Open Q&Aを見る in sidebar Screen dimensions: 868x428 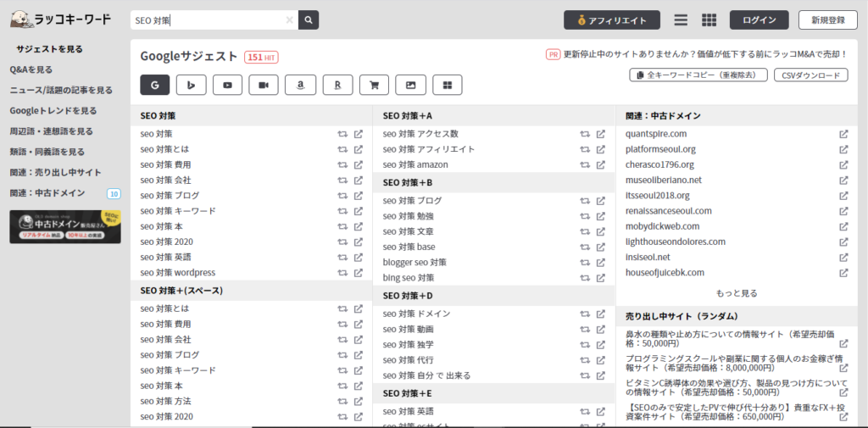(x=31, y=69)
